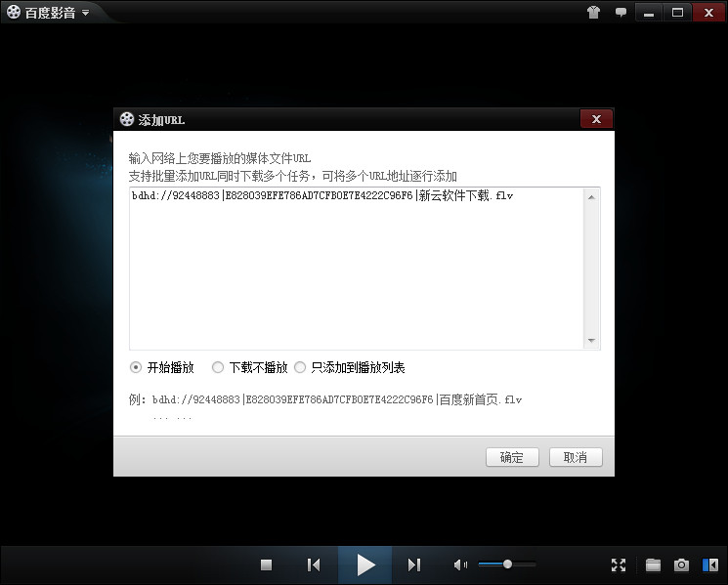This screenshot has height=585, width=728.
Task: Open the feedback speech bubble icon
Action: click(621, 13)
